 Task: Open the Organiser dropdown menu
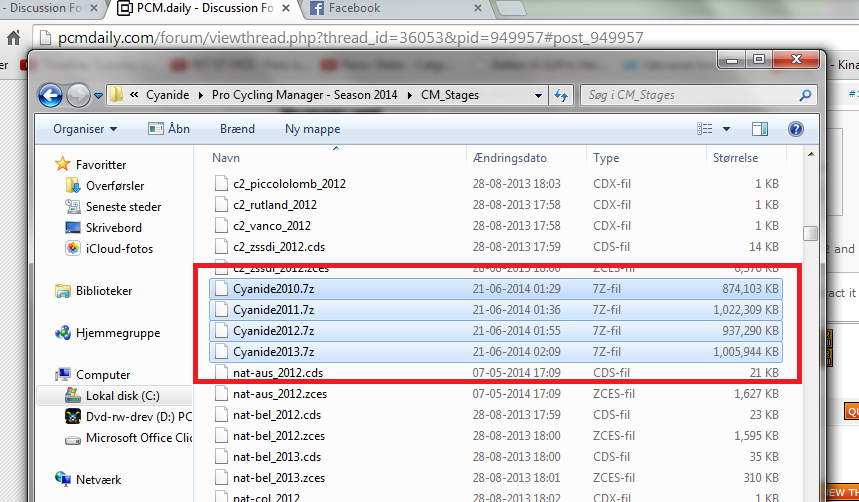click(x=85, y=129)
